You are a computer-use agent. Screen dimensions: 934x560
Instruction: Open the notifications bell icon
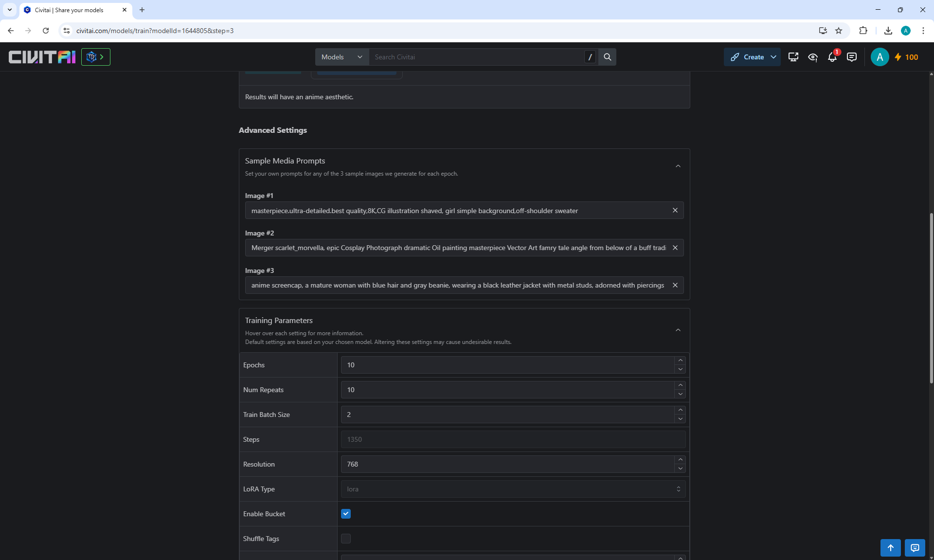pyautogui.click(x=832, y=57)
